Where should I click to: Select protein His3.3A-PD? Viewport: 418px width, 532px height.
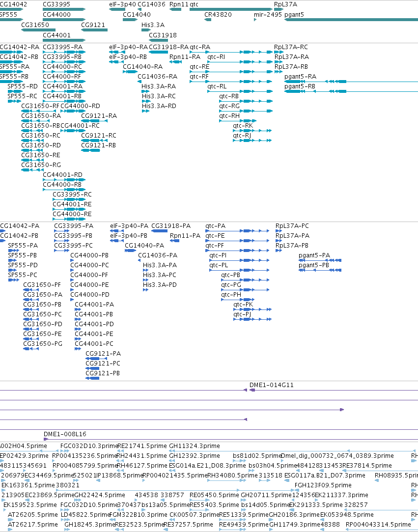[145, 290]
